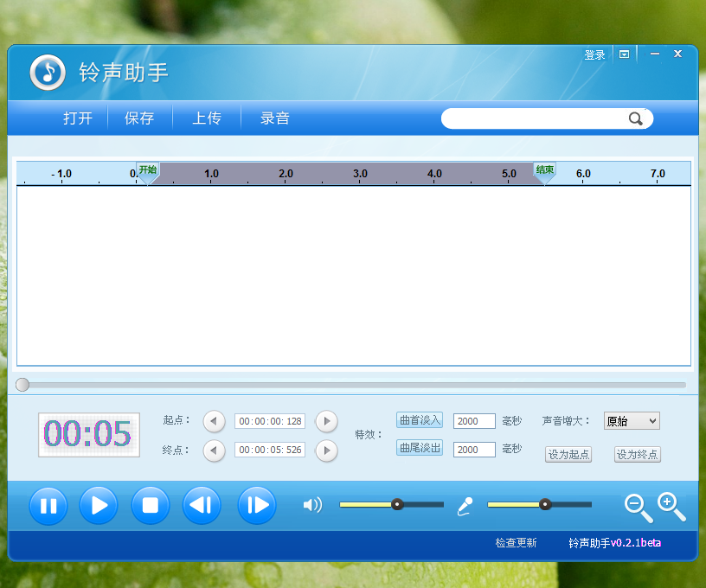Image resolution: width=706 pixels, height=588 pixels.
Task: Click the 设为起点 button
Action: pos(568,454)
